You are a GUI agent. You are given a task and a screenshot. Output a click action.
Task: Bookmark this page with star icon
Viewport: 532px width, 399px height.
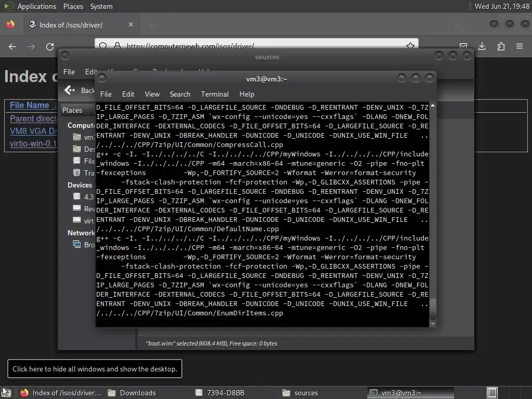(410, 46)
